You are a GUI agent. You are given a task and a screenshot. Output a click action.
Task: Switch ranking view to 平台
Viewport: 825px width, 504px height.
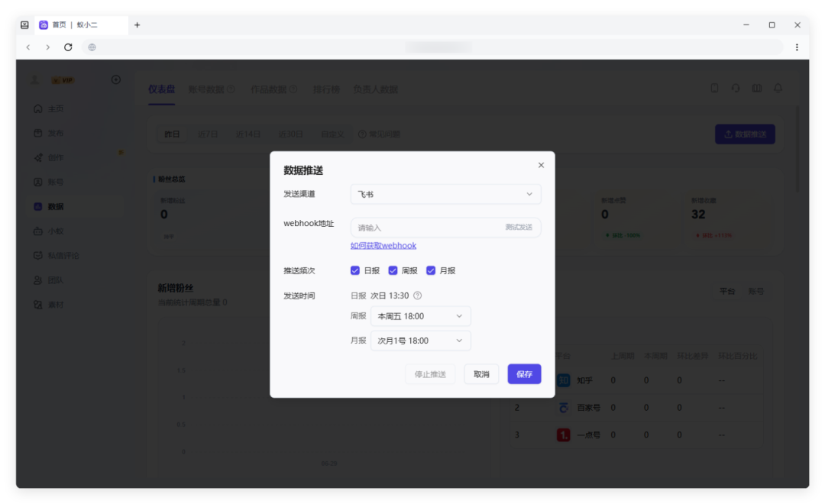pos(727,291)
